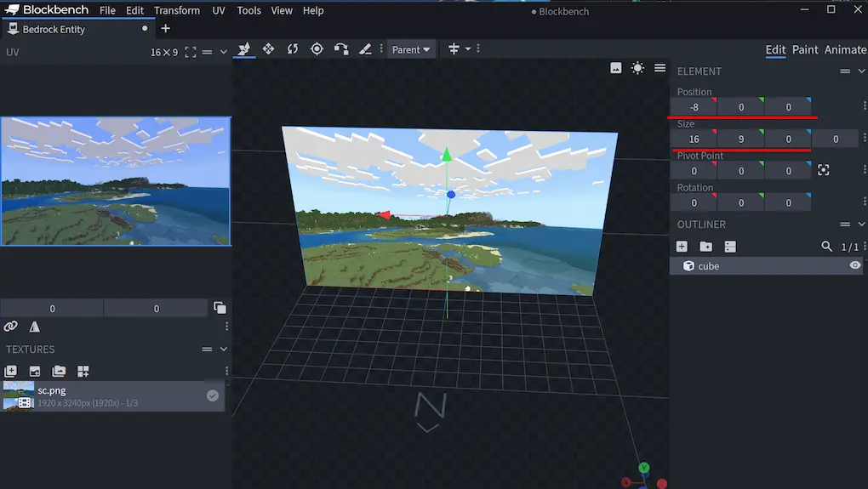The image size is (868, 489).
Task: Click the UV panel drag handle
Action: pyautogui.click(x=207, y=52)
